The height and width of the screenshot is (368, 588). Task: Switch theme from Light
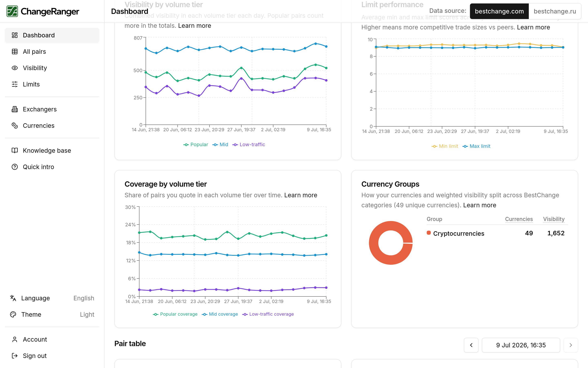pyautogui.click(x=52, y=314)
